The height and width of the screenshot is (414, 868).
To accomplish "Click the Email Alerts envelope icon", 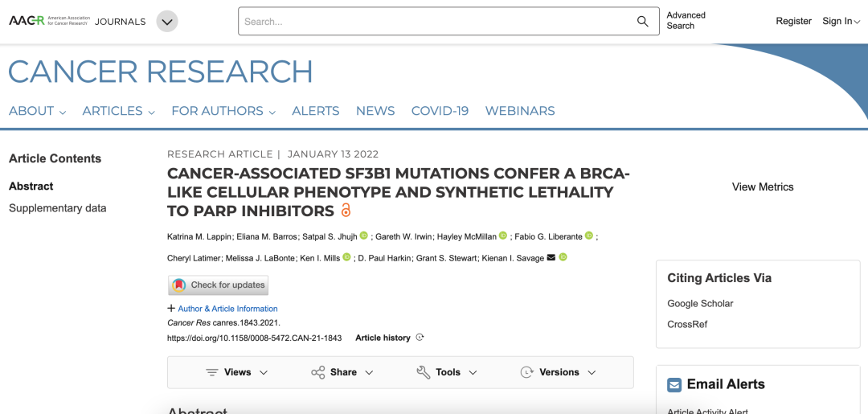I will click(x=674, y=385).
